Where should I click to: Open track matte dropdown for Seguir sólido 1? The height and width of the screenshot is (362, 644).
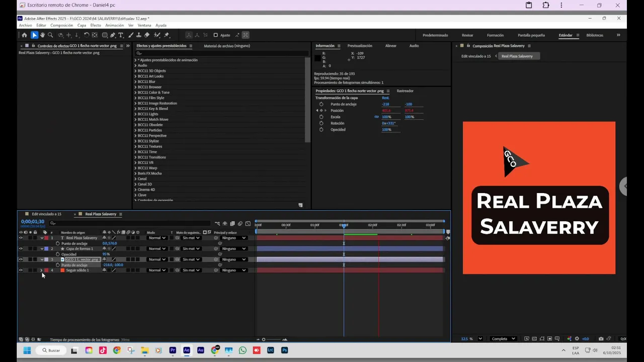pyautogui.click(x=191, y=270)
